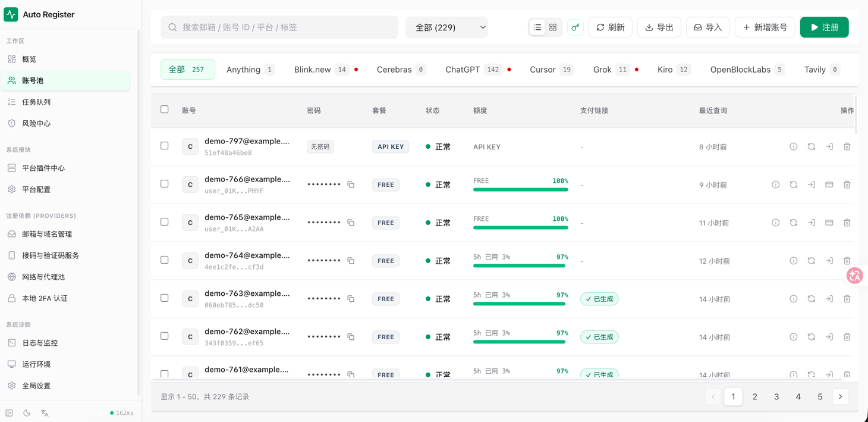Click the green key icon button
Viewport: 868px width, 422px height.
click(x=575, y=27)
